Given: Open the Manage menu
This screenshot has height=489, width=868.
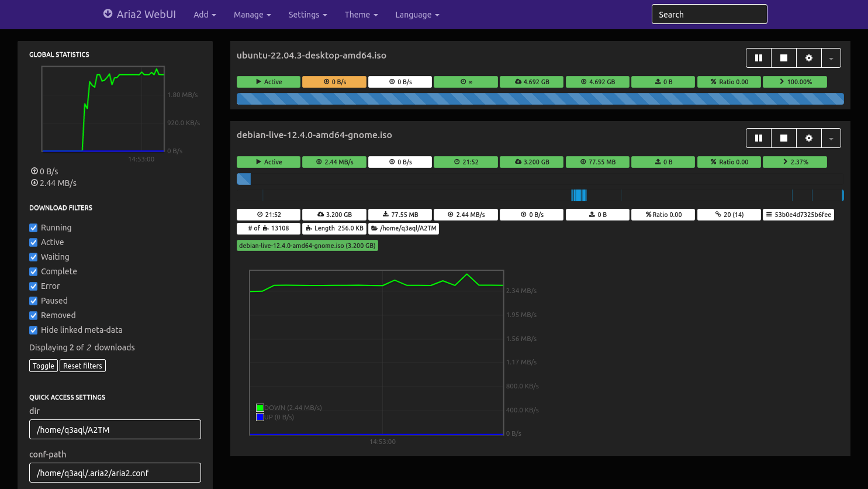Looking at the screenshot, I should click(x=253, y=15).
